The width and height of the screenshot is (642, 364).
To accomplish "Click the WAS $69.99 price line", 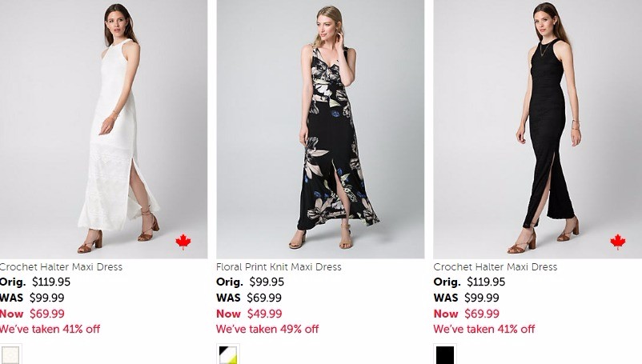I will pos(249,298).
